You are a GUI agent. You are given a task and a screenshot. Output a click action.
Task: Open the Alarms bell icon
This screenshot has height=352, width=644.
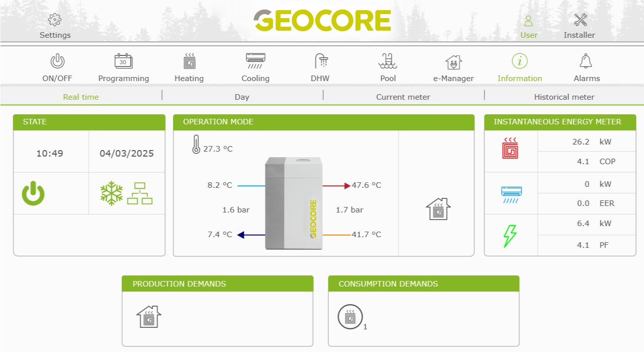(586, 61)
